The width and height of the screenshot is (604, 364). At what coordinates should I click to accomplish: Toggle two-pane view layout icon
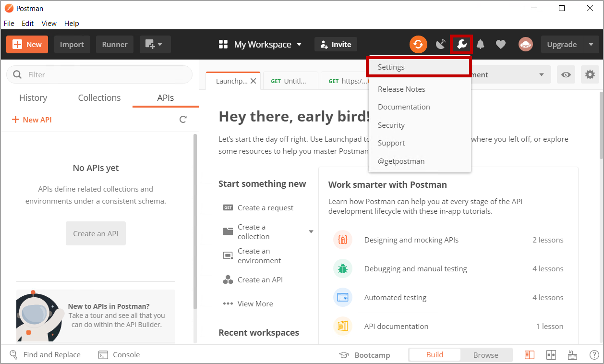551,355
